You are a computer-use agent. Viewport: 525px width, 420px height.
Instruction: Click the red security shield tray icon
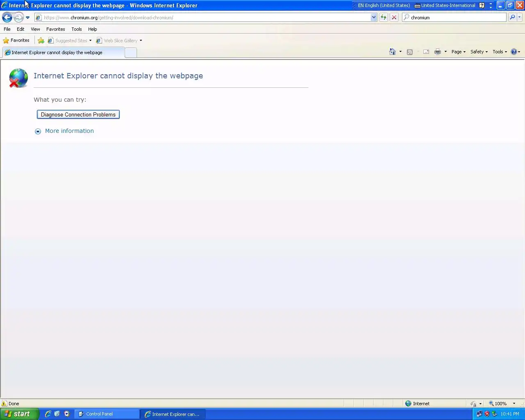click(487, 414)
